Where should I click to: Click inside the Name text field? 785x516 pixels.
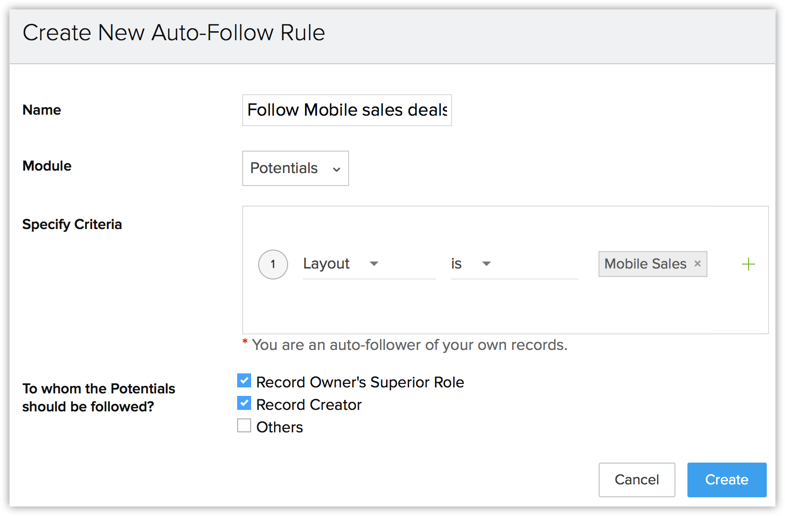[x=346, y=110]
